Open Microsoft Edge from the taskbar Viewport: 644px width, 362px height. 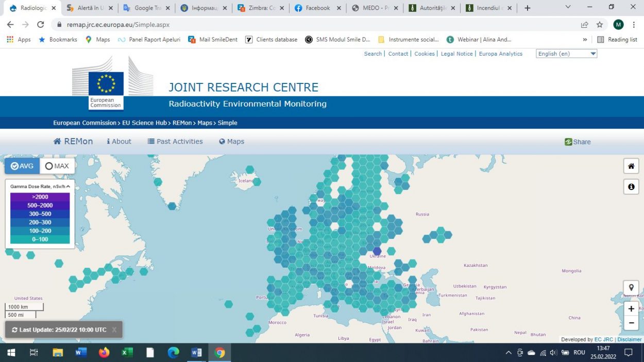tap(174, 353)
